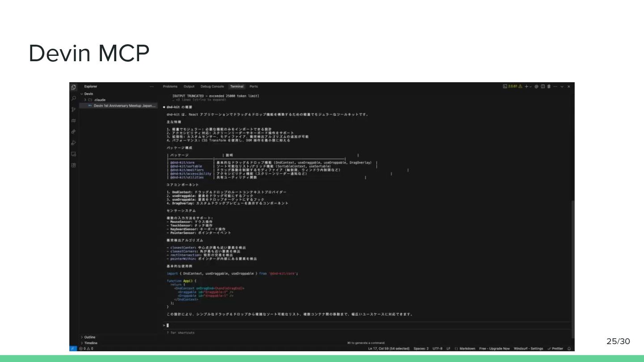This screenshot has height=362, width=644.
Task: Click @dnd-kit/sortable package row
Action: click(272, 166)
